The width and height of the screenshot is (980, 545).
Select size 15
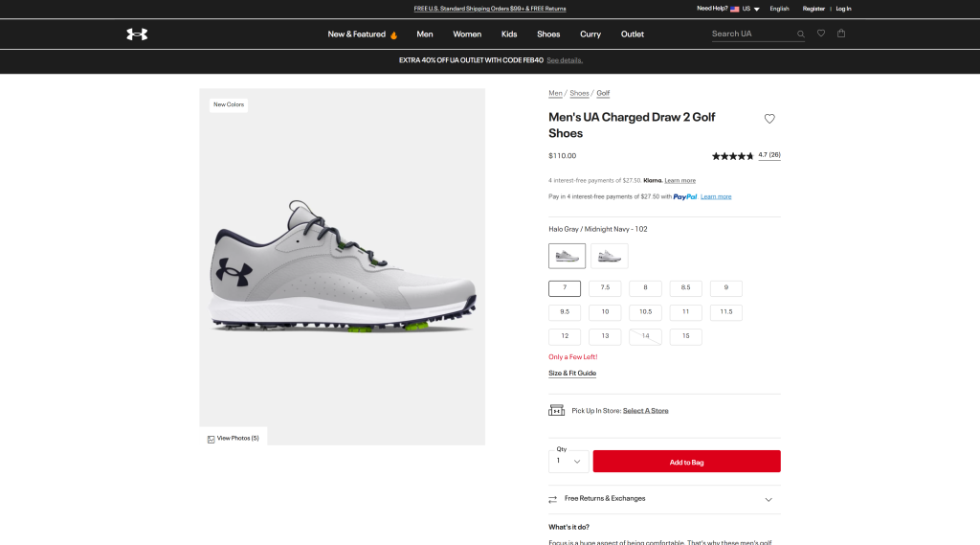click(685, 336)
